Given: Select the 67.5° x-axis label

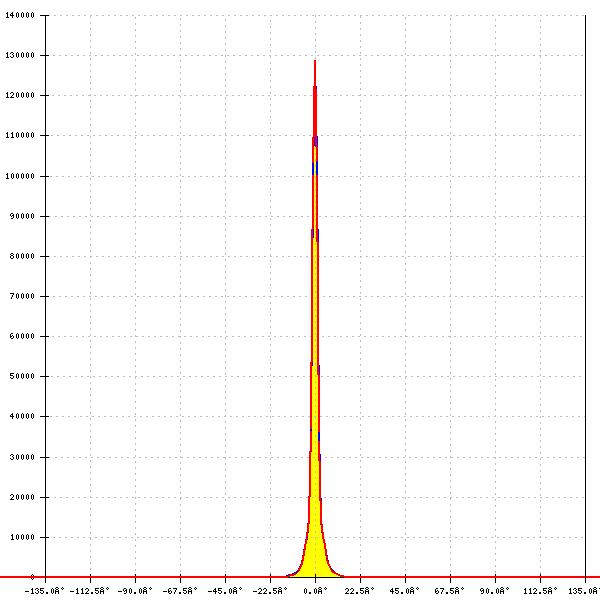Looking at the screenshot, I should click(450, 591).
